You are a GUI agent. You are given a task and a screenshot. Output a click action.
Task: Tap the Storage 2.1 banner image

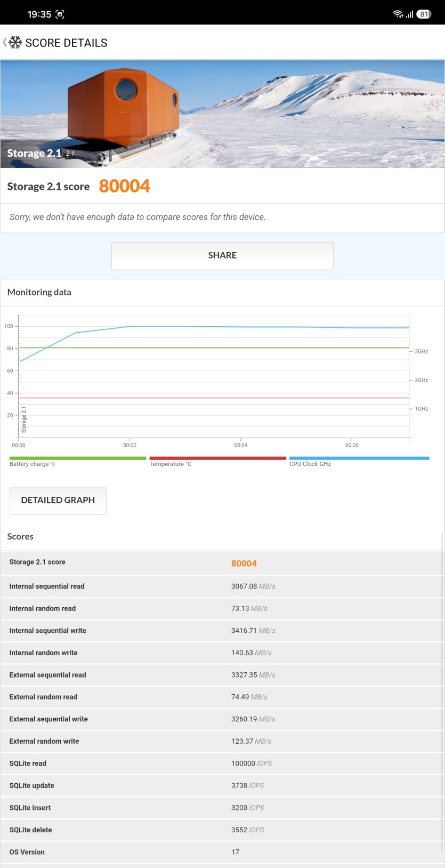point(222,114)
